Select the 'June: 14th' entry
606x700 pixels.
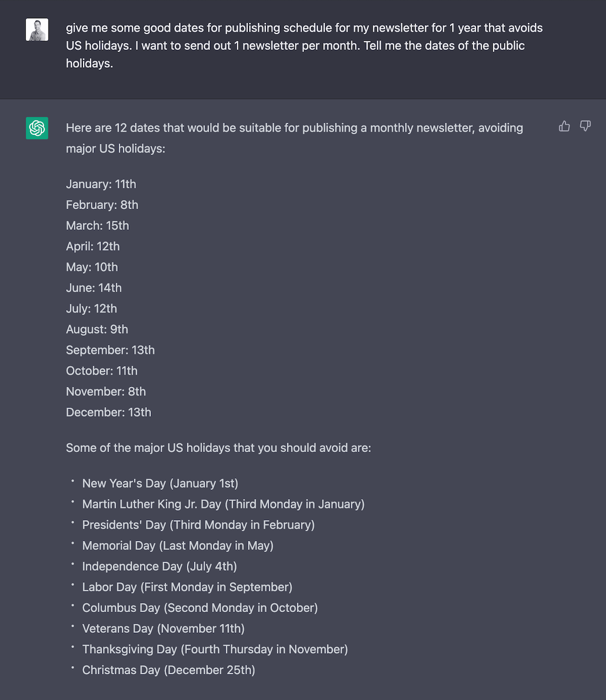pyautogui.click(x=94, y=288)
